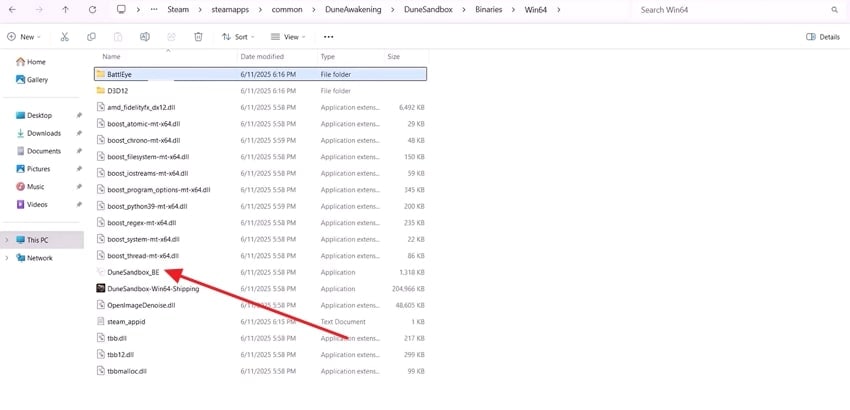The height and width of the screenshot is (410, 850).
Task: Open the New item dropdown
Action: [24, 37]
